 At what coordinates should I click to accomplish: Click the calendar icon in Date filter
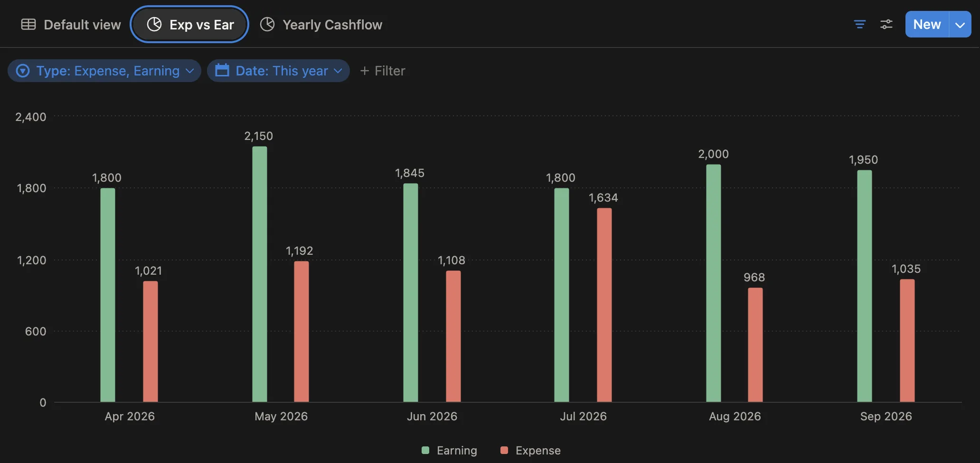222,70
